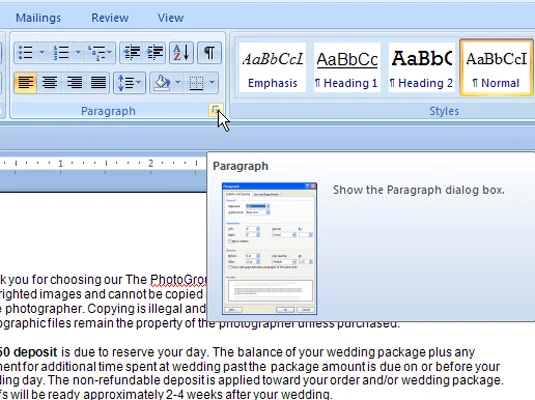Screen dimensions: 535x400
Task: Toggle Show/Hide paragraph marks
Action: pos(209,53)
